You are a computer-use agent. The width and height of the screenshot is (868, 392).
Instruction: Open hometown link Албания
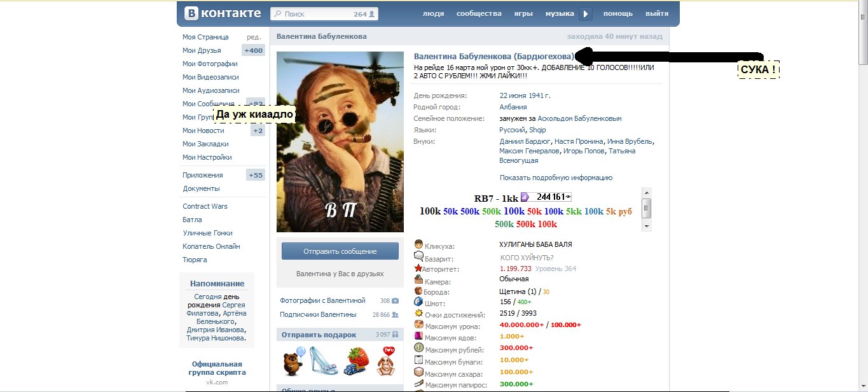(x=513, y=107)
